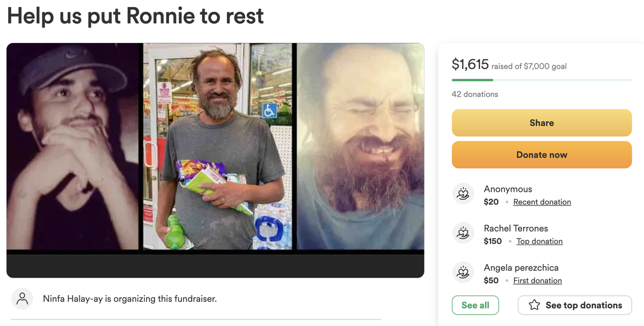
Task: Follow the First donation link
Action: [537, 280]
